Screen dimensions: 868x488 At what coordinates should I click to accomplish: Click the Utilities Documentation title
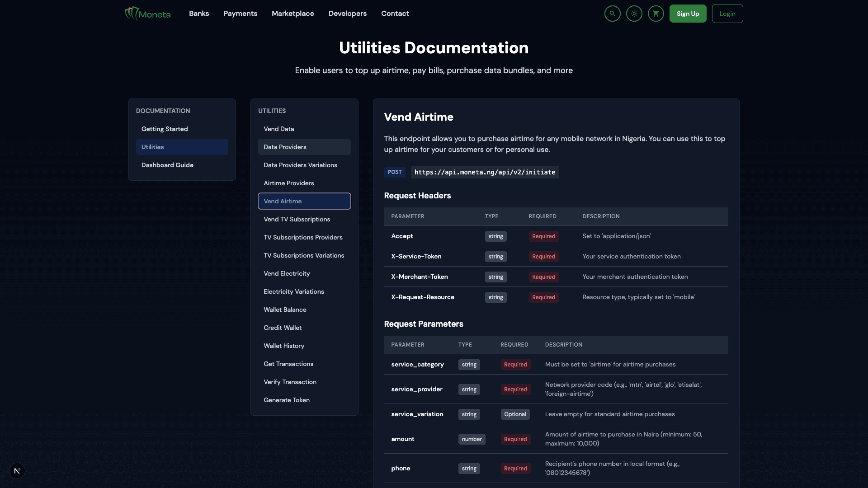click(434, 48)
